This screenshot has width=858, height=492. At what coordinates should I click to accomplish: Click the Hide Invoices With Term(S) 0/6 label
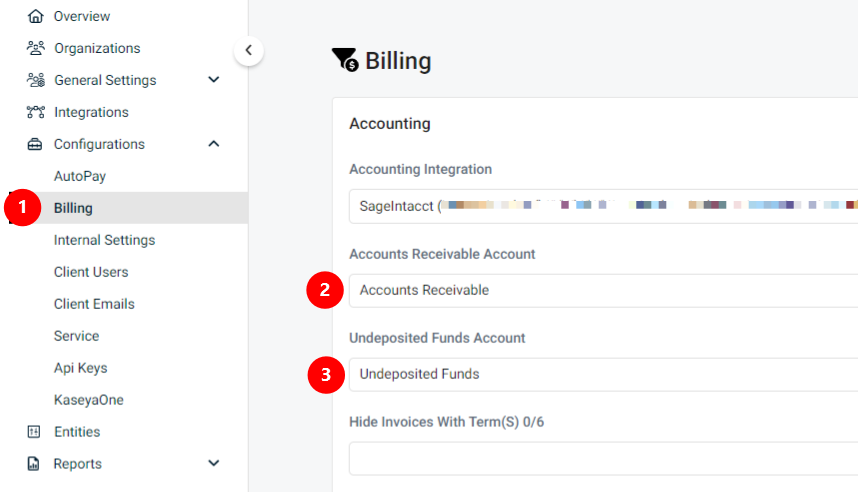(x=447, y=422)
